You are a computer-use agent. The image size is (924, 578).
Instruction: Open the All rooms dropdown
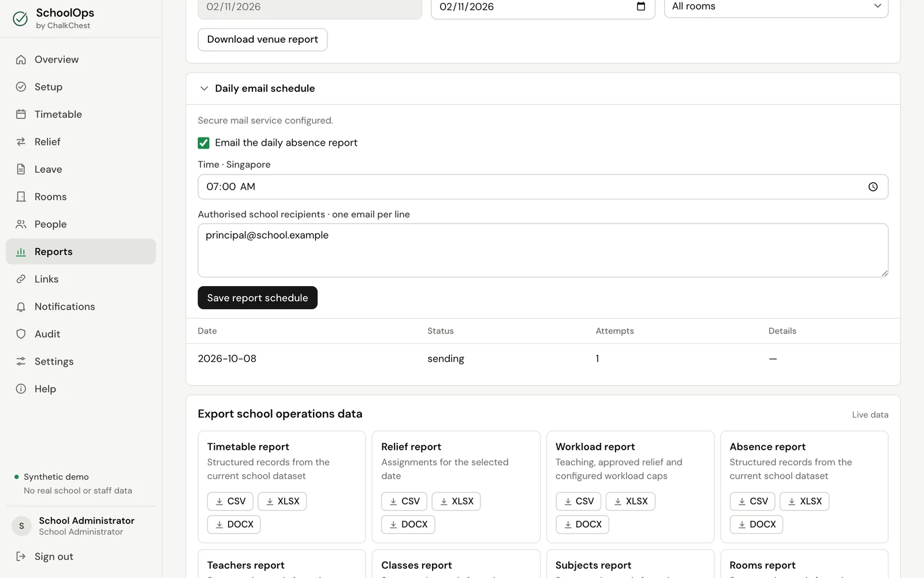click(776, 7)
